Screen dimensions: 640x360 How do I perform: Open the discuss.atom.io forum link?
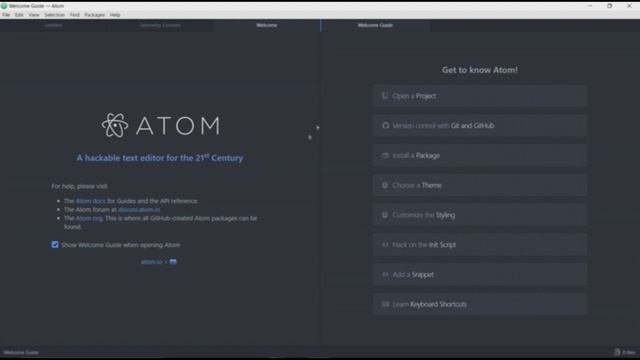pyautogui.click(x=139, y=210)
